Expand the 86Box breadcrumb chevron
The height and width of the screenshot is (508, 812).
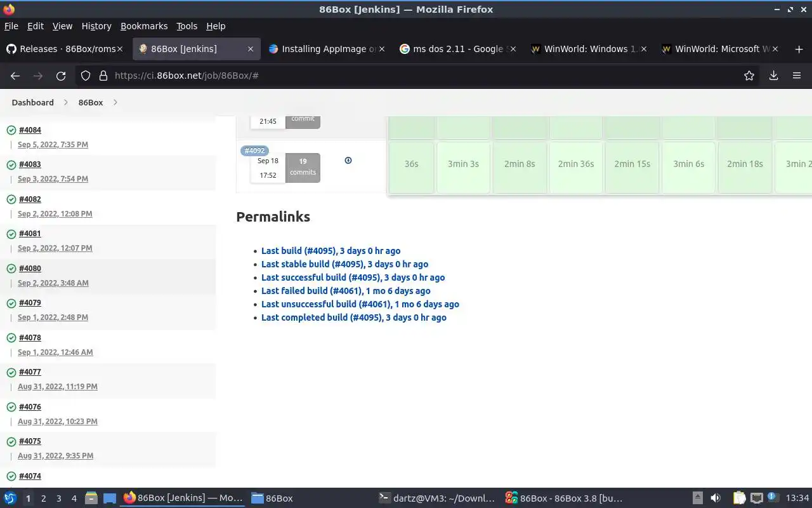pos(115,102)
